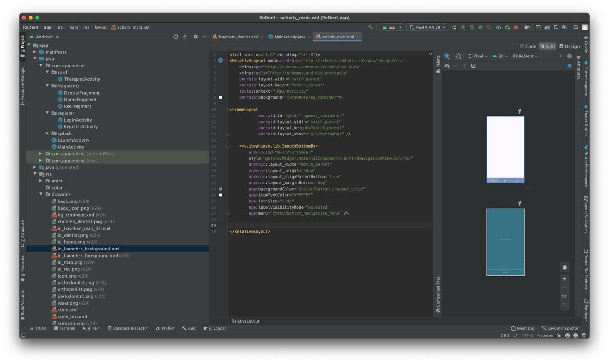609x364 pixels.
Task: Open the Gradle side panel
Action: pyautogui.click(x=586, y=44)
